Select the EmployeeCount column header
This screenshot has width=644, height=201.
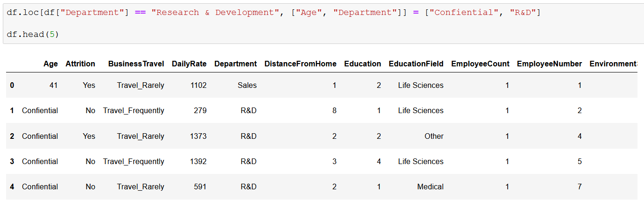tap(480, 64)
